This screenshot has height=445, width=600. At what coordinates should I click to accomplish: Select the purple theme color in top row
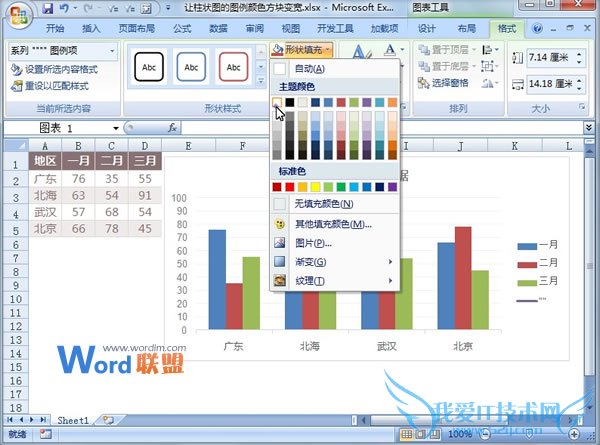coord(367,102)
